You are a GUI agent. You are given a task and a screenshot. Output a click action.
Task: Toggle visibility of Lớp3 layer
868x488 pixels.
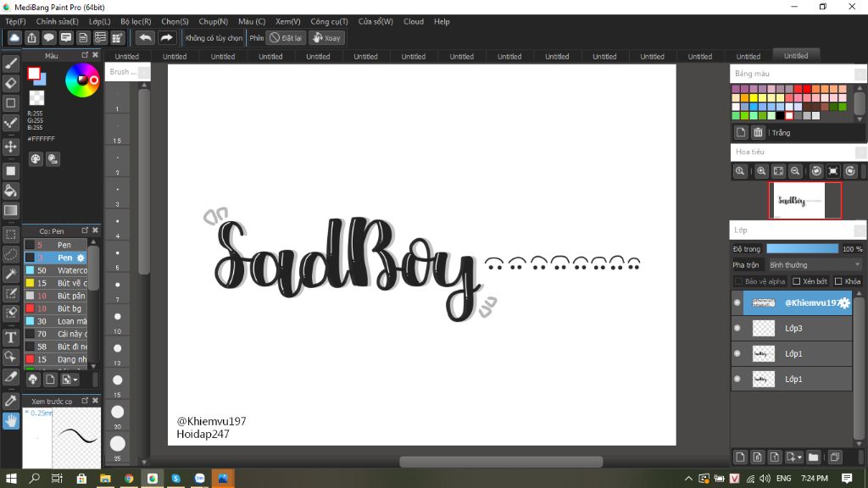(x=737, y=328)
